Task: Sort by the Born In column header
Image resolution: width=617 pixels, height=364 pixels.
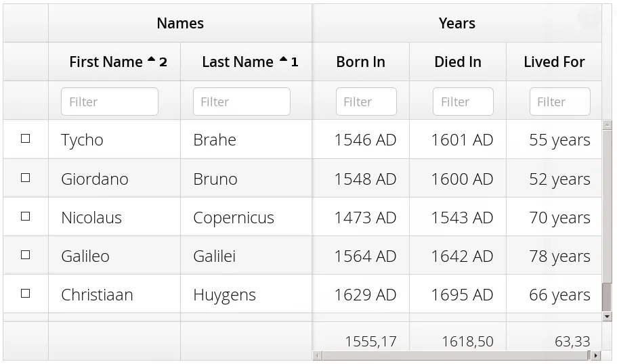Action: 360,62
